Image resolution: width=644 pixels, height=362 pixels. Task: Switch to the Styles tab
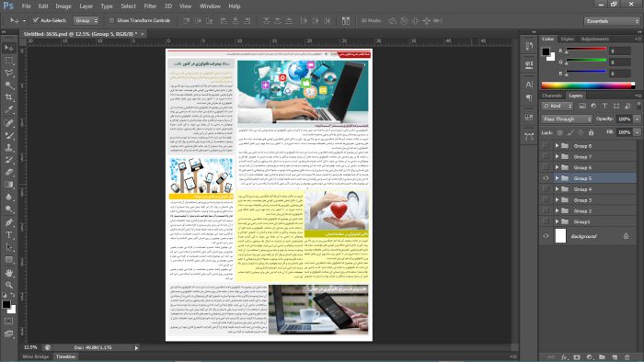[x=568, y=39]
